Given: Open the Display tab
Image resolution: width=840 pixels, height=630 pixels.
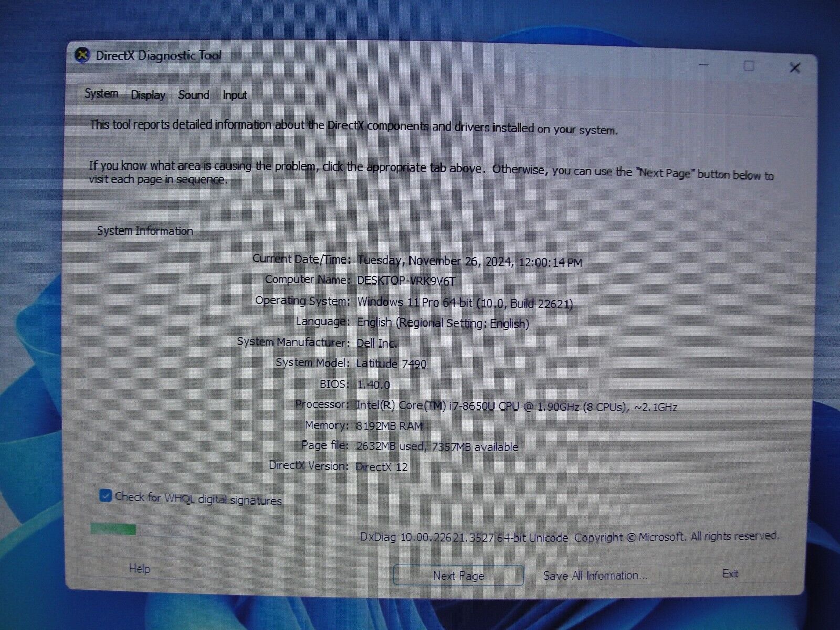Looking at the screenshot, I should tap(148, 95).
